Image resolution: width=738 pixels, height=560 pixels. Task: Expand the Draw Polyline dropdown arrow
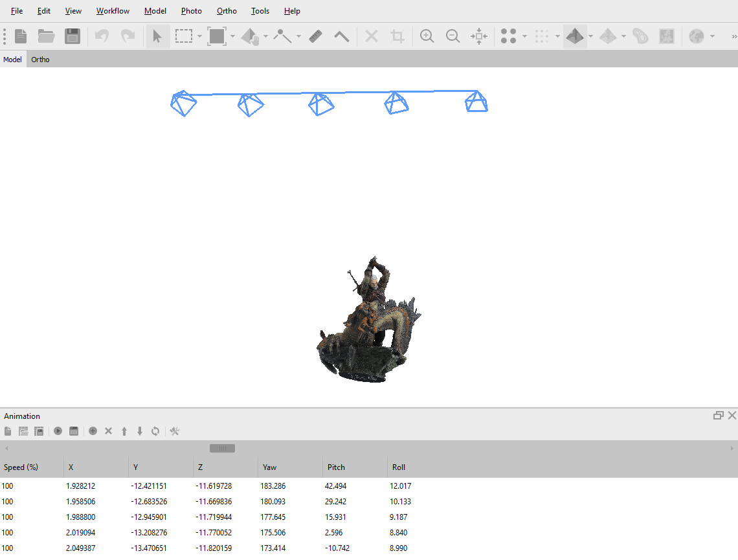299,36
